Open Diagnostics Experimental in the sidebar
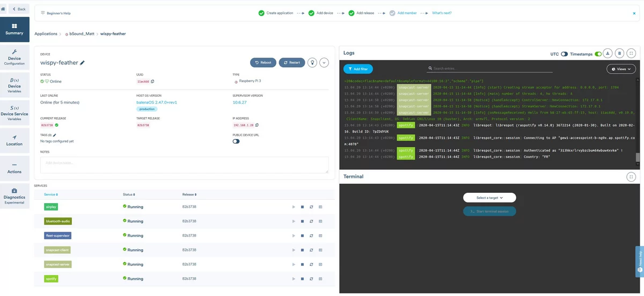 pos(14,196)
